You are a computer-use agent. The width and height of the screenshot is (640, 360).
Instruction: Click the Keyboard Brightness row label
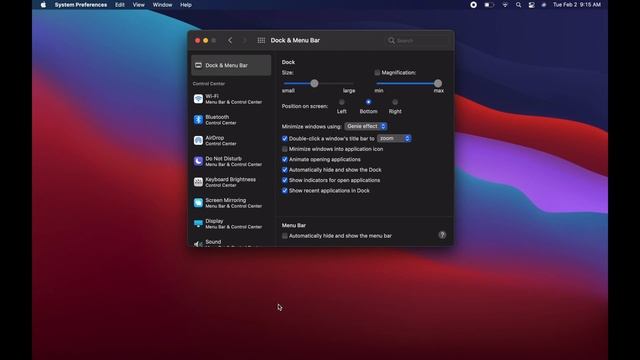click(231, 180)
